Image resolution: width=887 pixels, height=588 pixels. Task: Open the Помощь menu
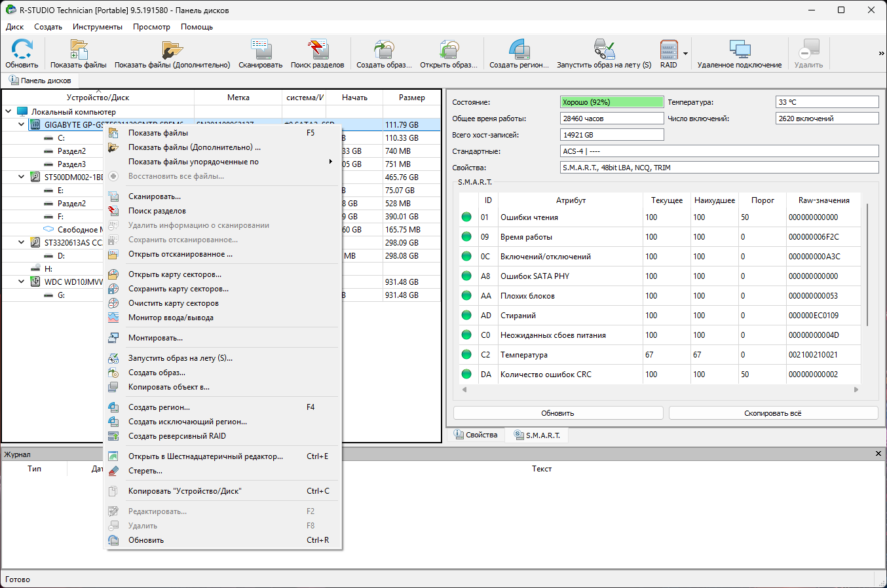(197, 27)
